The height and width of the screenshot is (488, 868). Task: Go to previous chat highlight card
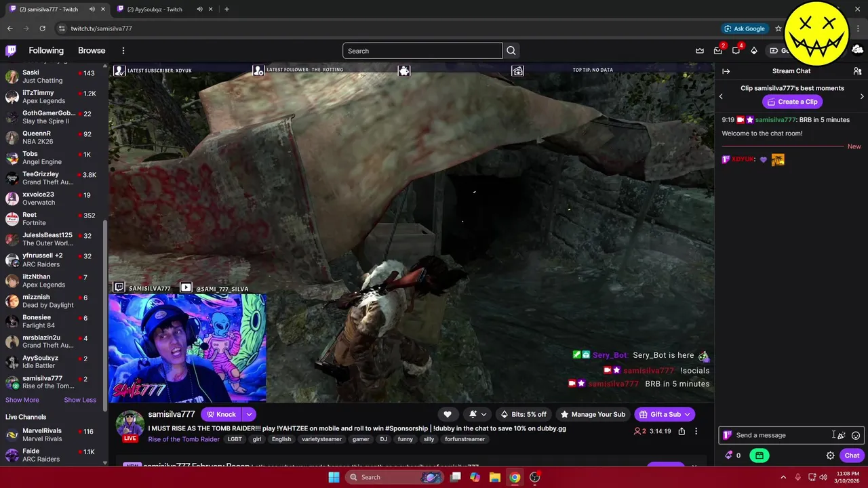click(x=721, y=96)
